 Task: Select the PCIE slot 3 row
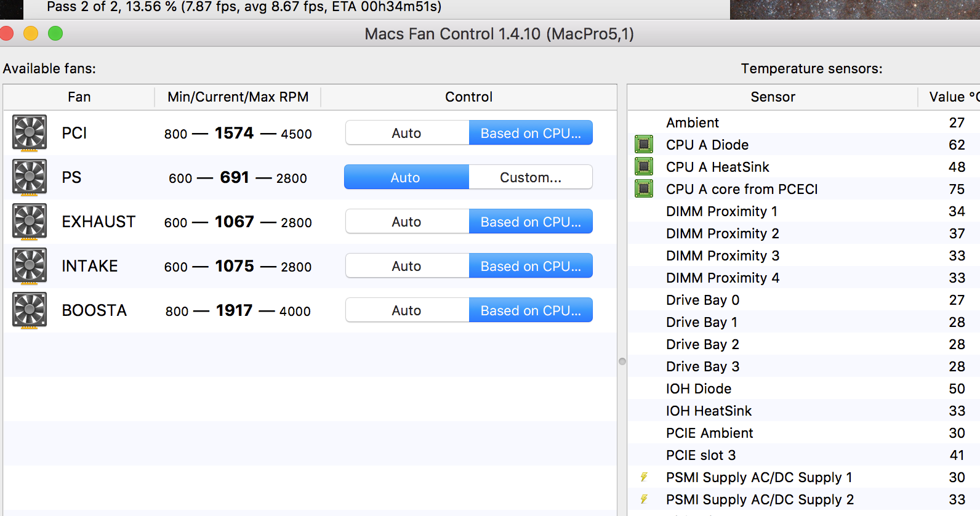click(804, 455)
